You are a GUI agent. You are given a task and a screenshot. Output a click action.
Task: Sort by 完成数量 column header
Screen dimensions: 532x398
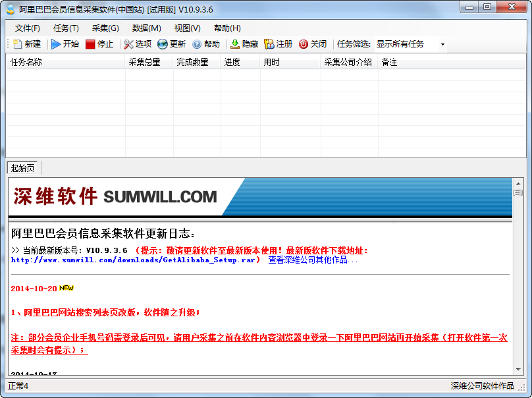(196, 62)
